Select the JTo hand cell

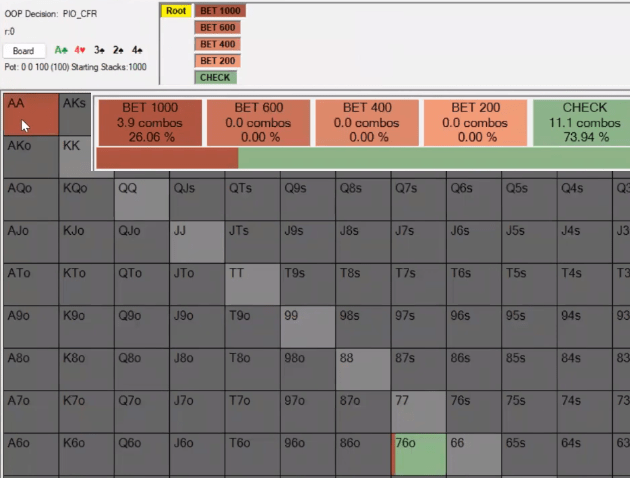tap(197, 285)
